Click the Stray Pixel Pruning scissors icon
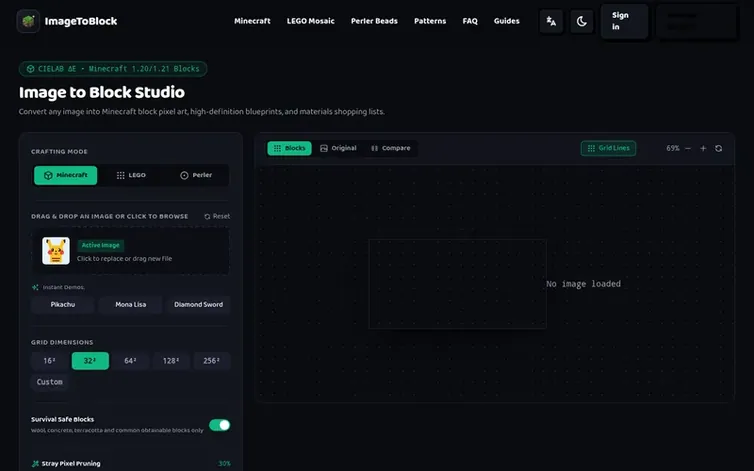Image resolution: width=754 pixels, height=471 pixels. pyautogui.click(x=35, y=464)
